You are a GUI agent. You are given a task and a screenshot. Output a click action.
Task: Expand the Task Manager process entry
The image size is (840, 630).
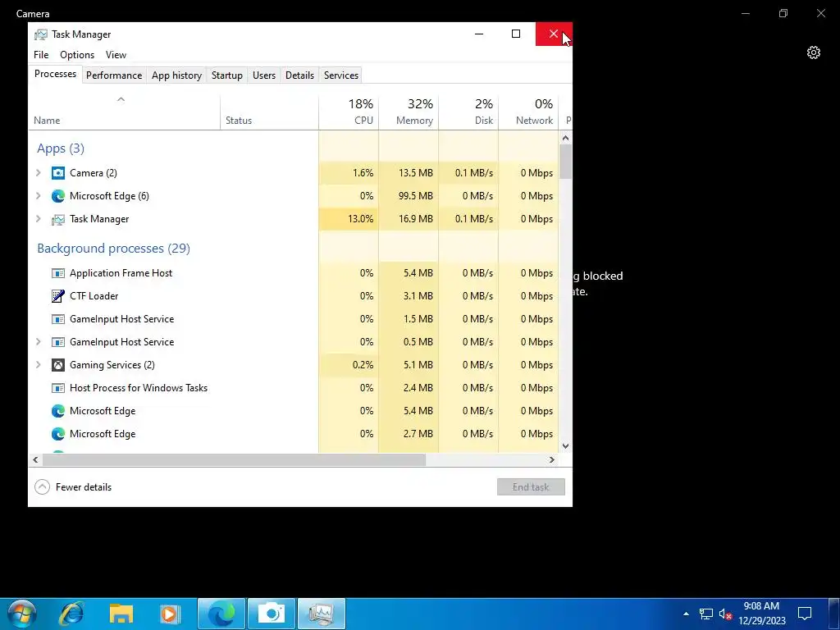click(38, 218)
